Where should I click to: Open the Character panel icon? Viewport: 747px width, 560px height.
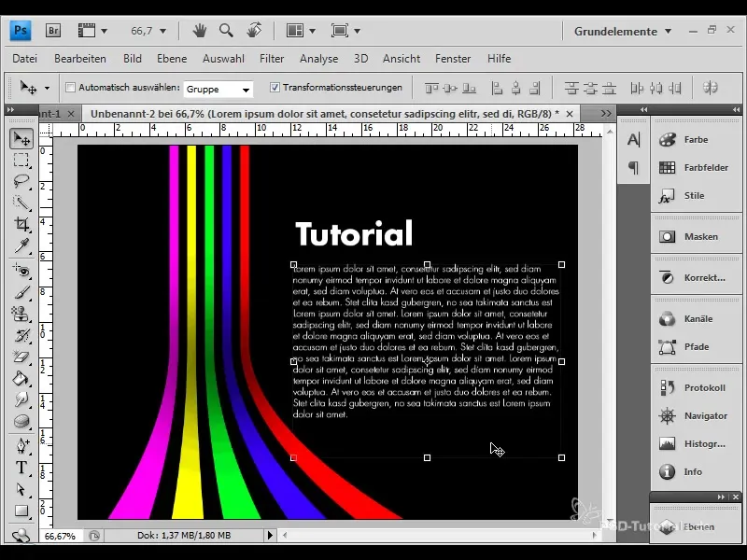pos(634,139)
